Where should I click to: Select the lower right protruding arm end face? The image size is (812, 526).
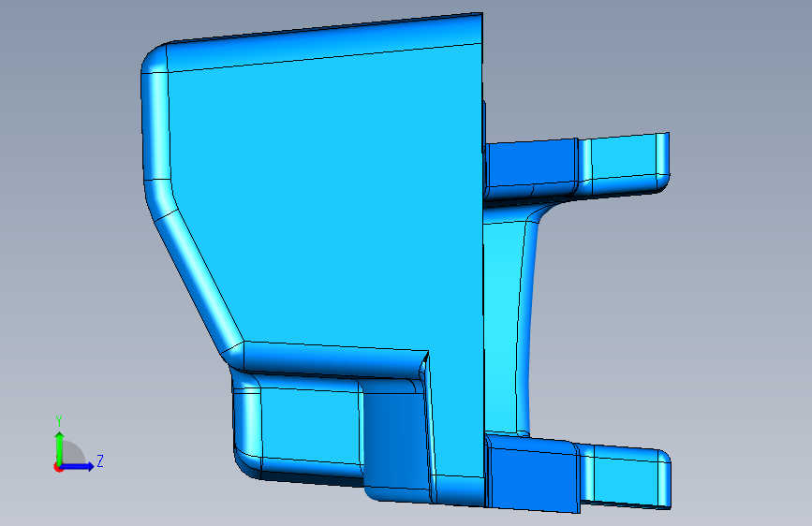point(626,475)
